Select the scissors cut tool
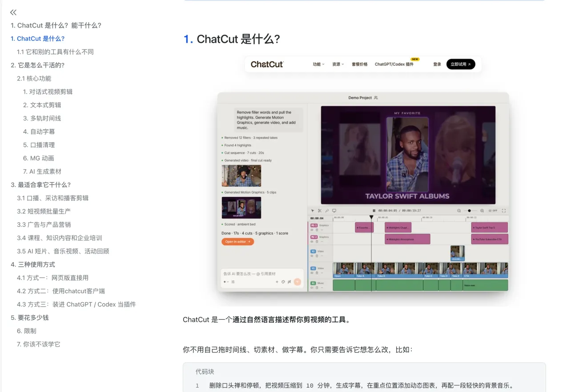 (x=319, y=211)
